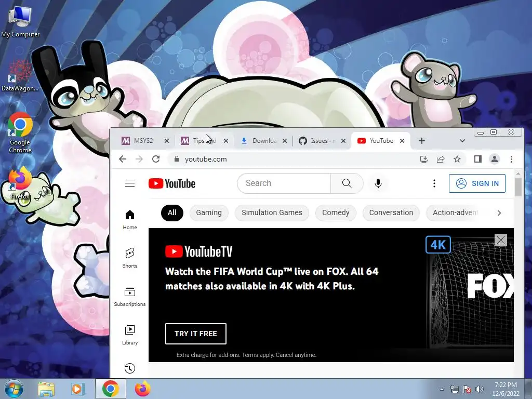Open the volume speaker tray icon
This screenshot has height=399, width=532.
pos(480,389)
